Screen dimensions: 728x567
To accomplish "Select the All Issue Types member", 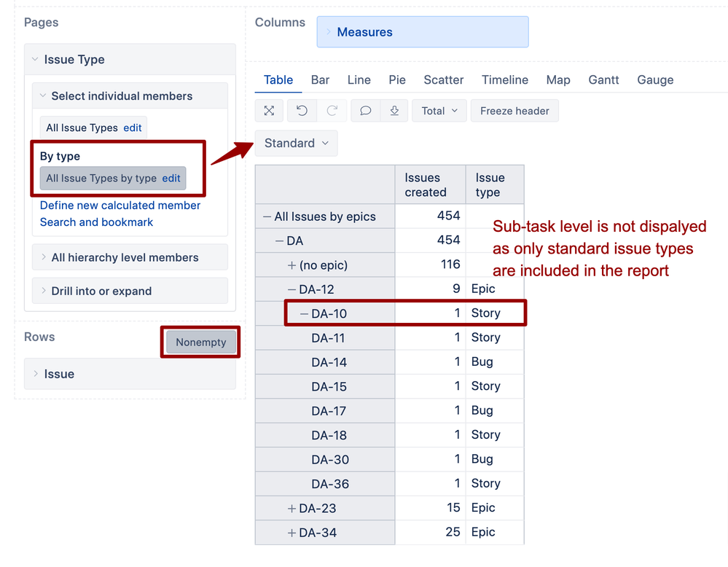I will [82, 128].
